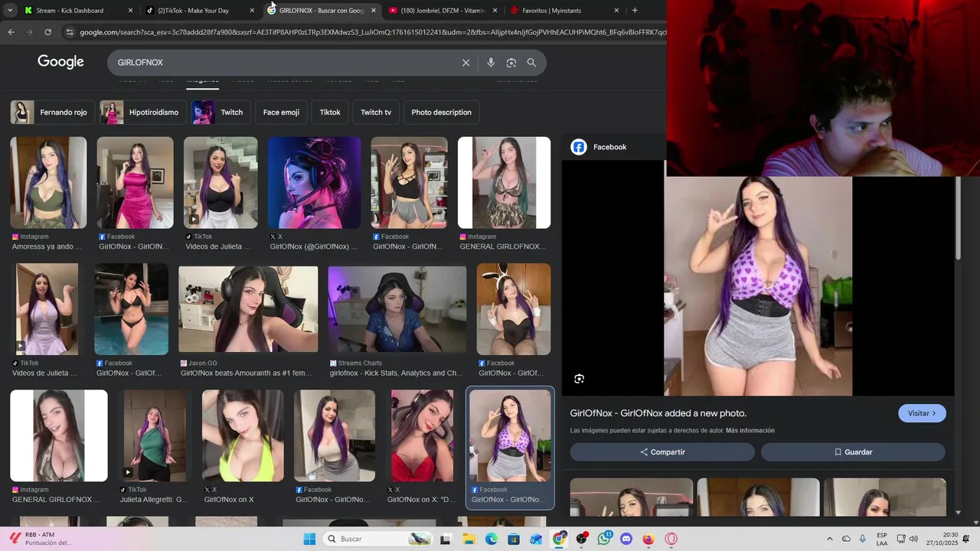The image size is (980, 551).
Task: Open the Jaxon.GG gaming chair result
Action: tap(248, 309)
